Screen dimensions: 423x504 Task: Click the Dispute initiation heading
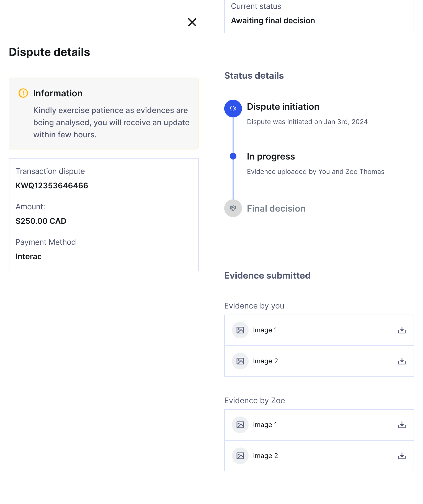(283, 107)
